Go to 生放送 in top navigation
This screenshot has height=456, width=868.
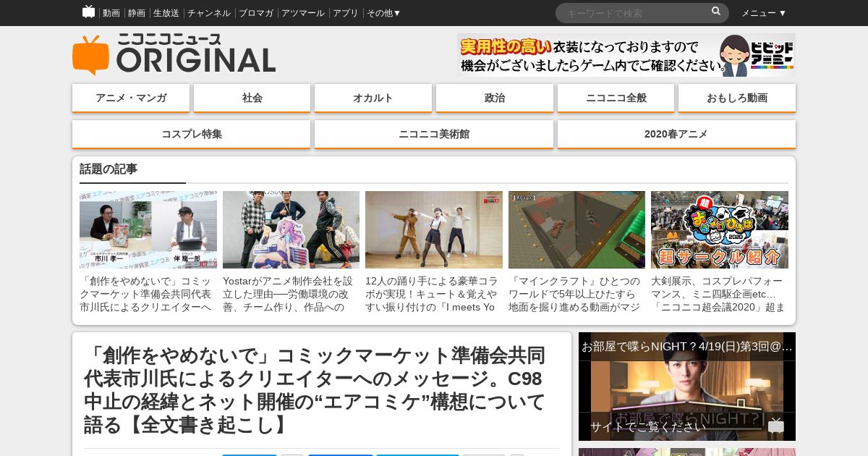[x=166, y=13]
